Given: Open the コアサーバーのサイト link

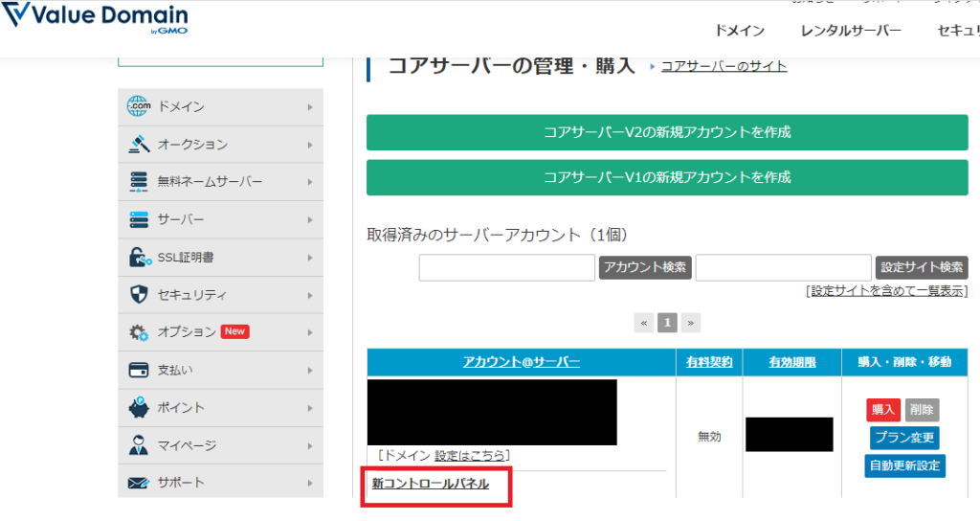Looking at the screenshot, I should pyautogui.click(x=724, y=66).
